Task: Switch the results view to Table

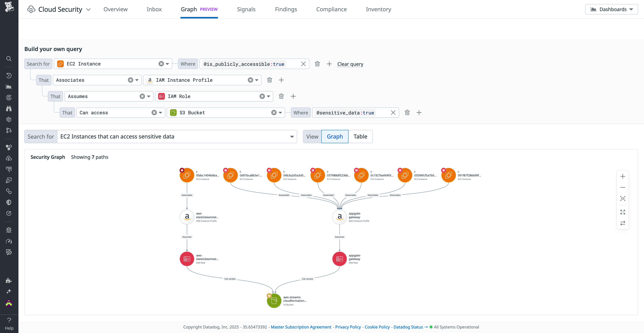Action: click(x=360, y=137)
